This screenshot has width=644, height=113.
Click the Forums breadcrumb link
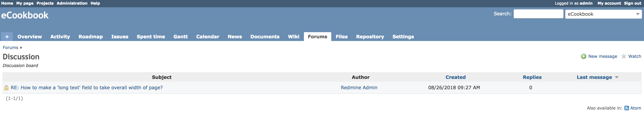click(x=11, y=47)
